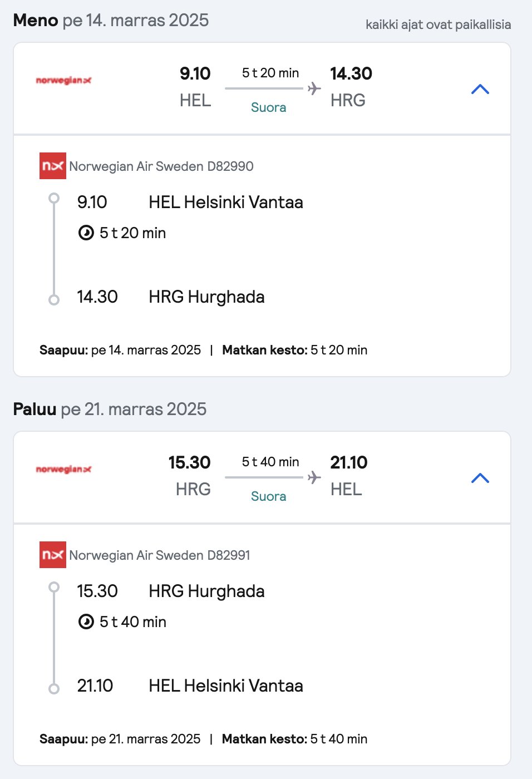Select the green Suora label on outbound flight

(x=268, y=107)
